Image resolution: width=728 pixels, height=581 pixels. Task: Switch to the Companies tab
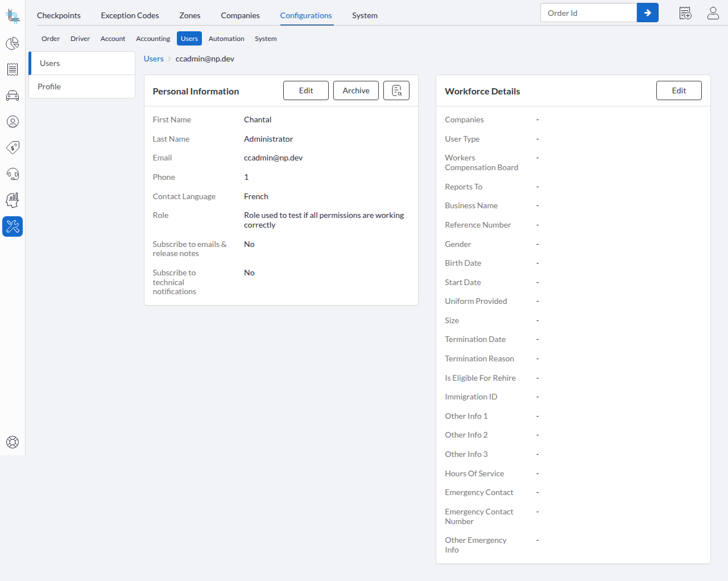pyautogui.click(x=240, y=15)
